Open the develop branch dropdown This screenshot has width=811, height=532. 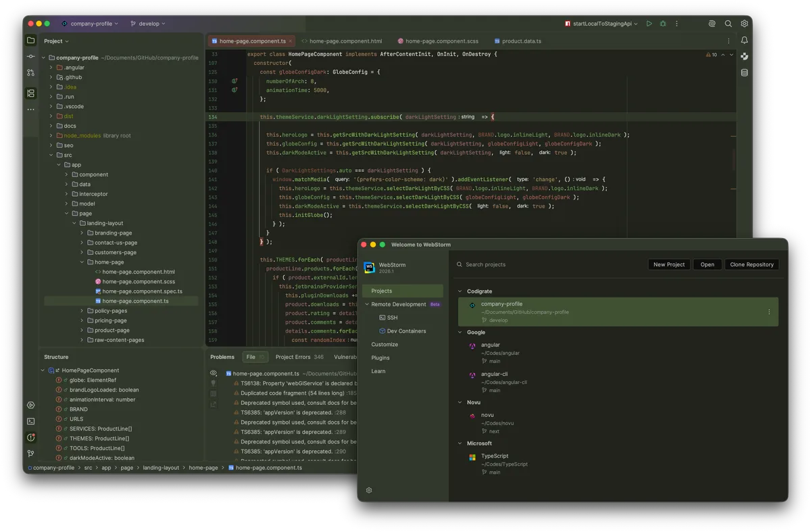147,24
